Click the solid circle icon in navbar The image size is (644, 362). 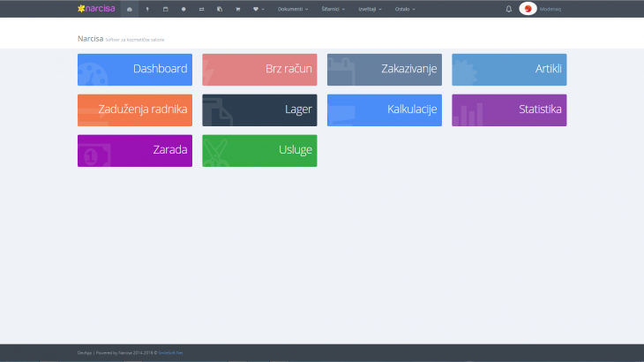point(183,9)
